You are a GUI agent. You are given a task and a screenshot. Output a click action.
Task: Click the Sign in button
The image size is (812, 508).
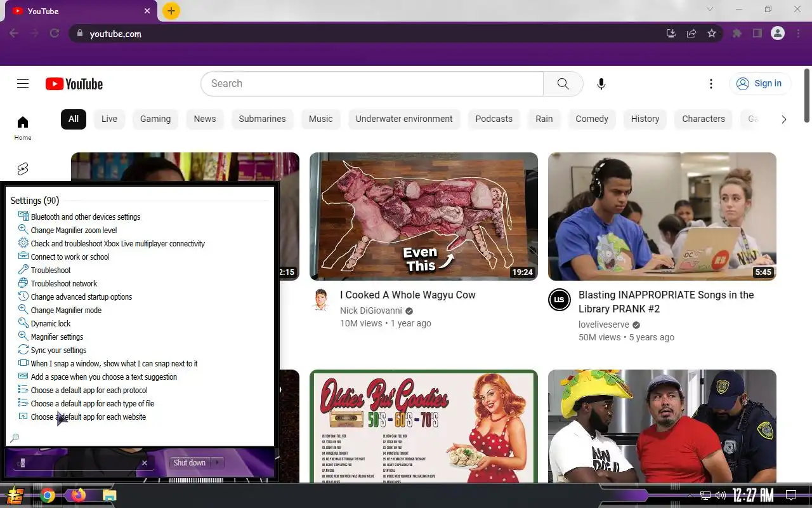(x=759, y=84)
